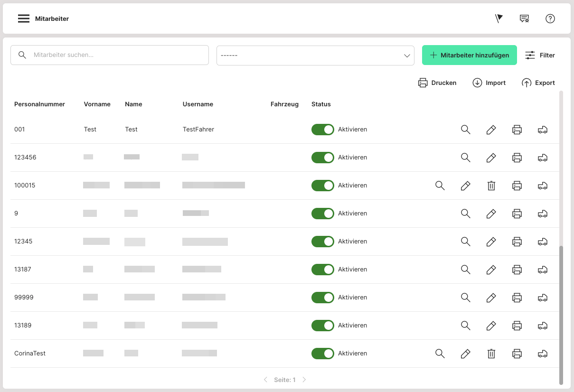
Task: Open the help question mark icon
Action: (x=550, y=19)
